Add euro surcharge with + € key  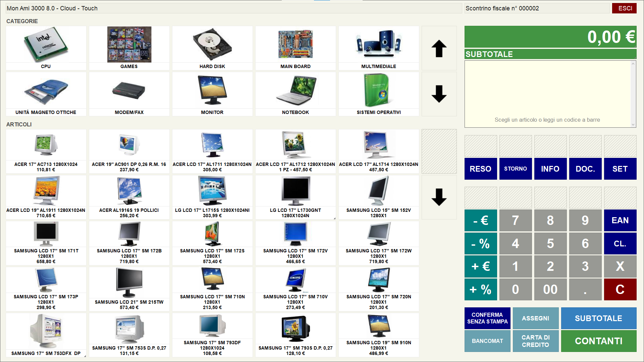481,266
